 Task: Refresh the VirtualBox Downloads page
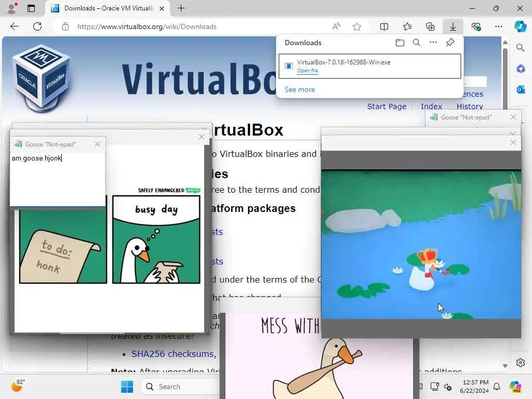click(x=37, y=26)
